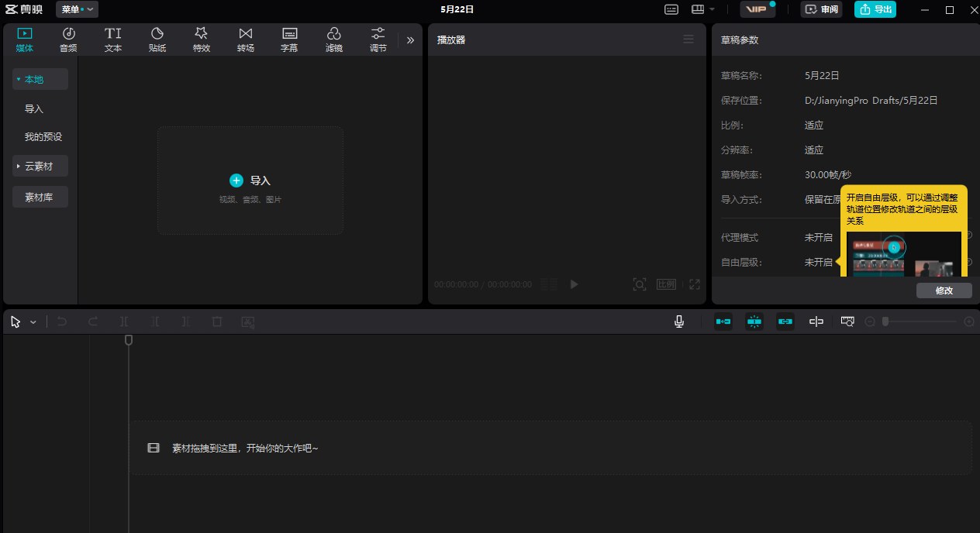The height and width of the screenshot is (533, 980).
Task: Toggle the preview axis button
Action: click(x=816, y=322)
